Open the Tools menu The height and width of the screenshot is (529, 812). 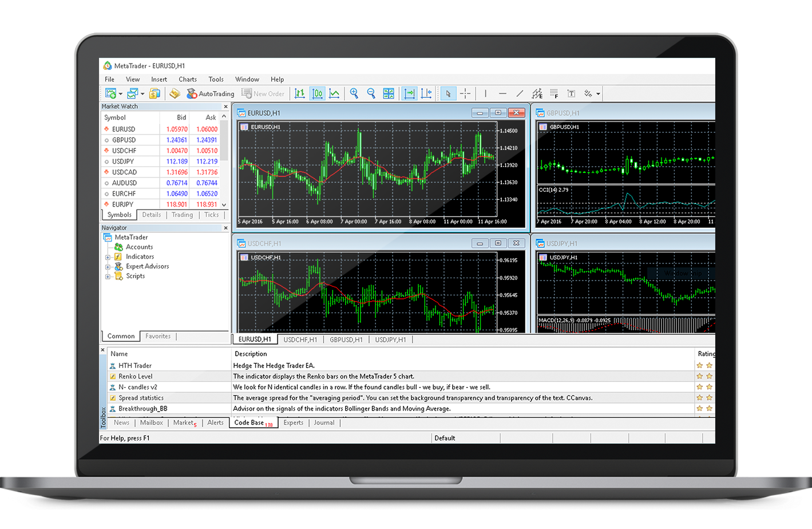[216, 79]
